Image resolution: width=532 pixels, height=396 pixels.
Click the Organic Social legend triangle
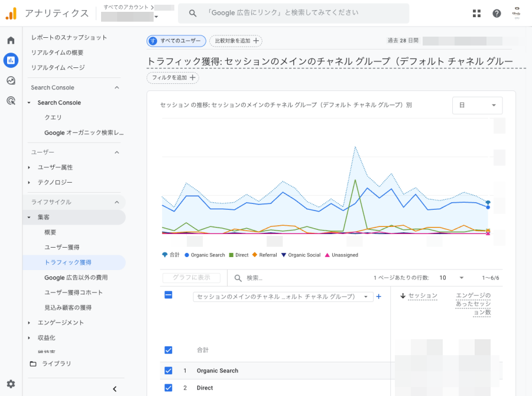(x=284, y=255)
